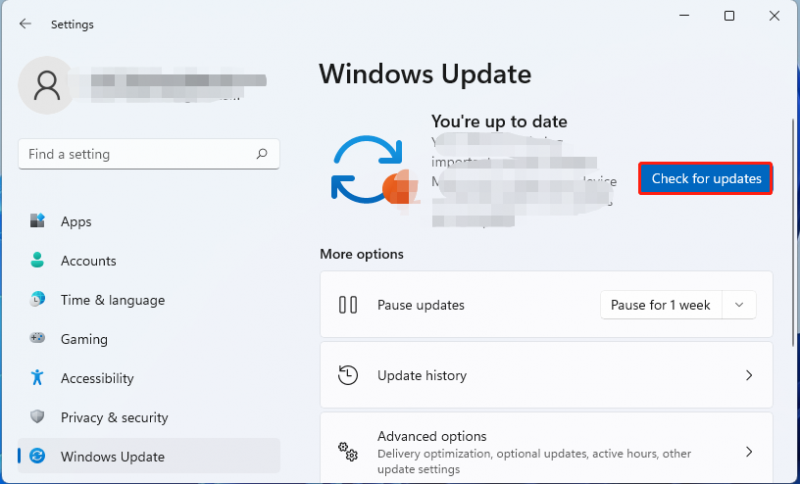Click the vertical scrollbar on the right
This screenshot has height=484, width=800.
pos(794,232)
